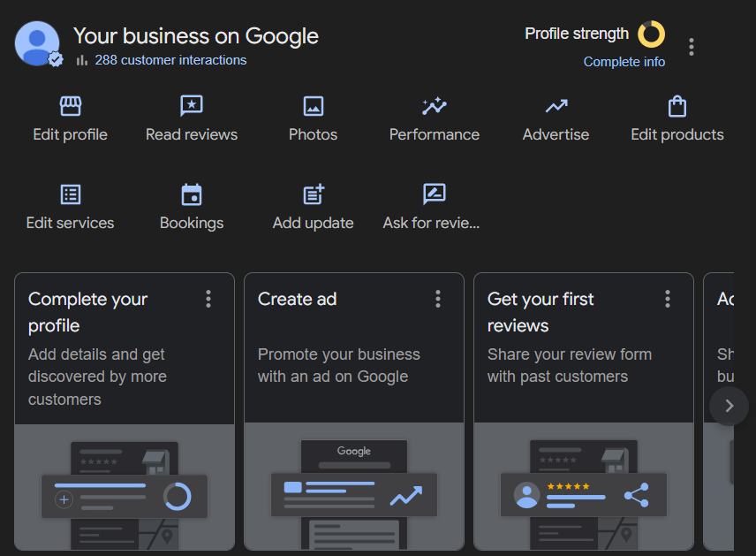Click the Complete info link
Screen dimensions: 756x556
[x=624, y=62]
